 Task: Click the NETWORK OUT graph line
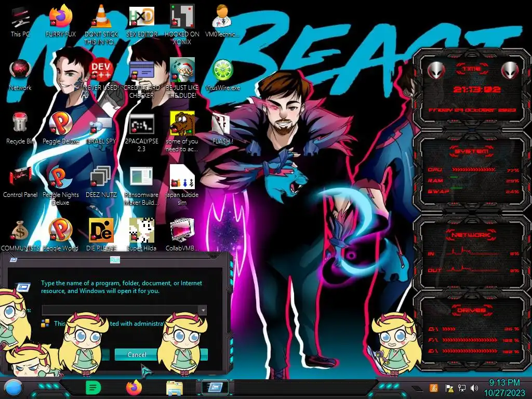(472, 269)
